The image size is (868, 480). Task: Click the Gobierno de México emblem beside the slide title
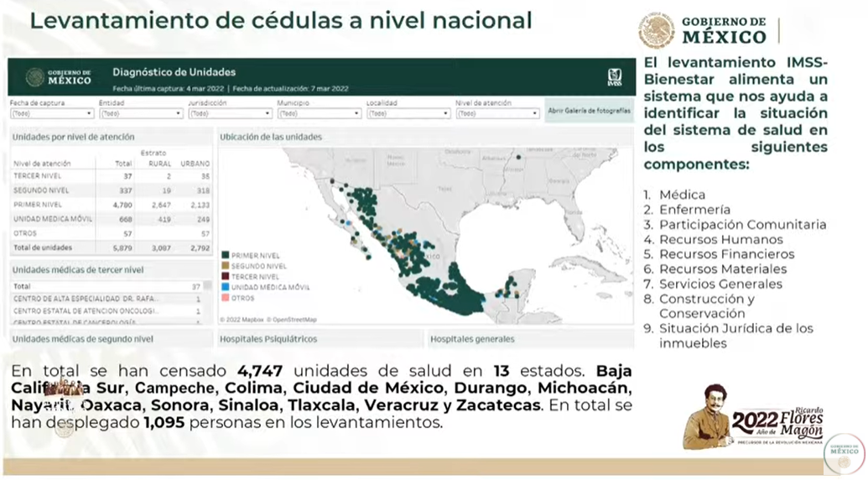(x=656, y=31)
